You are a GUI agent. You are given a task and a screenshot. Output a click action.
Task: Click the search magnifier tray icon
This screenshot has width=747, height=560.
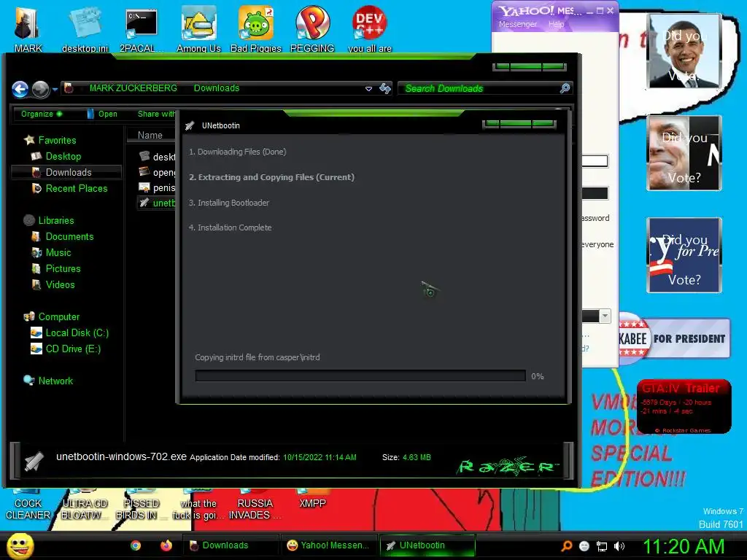pyautogui.click(x=567, y=546)
